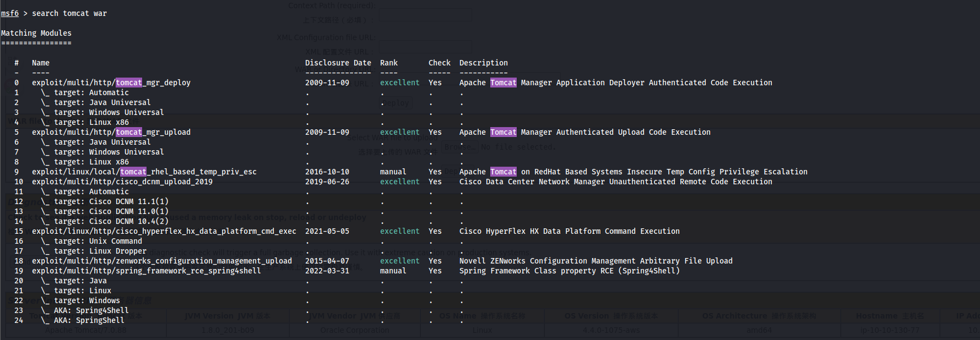Image resolution: width=980 pixels, height=340 pixels.
Task: Click the 'search tomcat war' command text
Action: tap(69, 13)
